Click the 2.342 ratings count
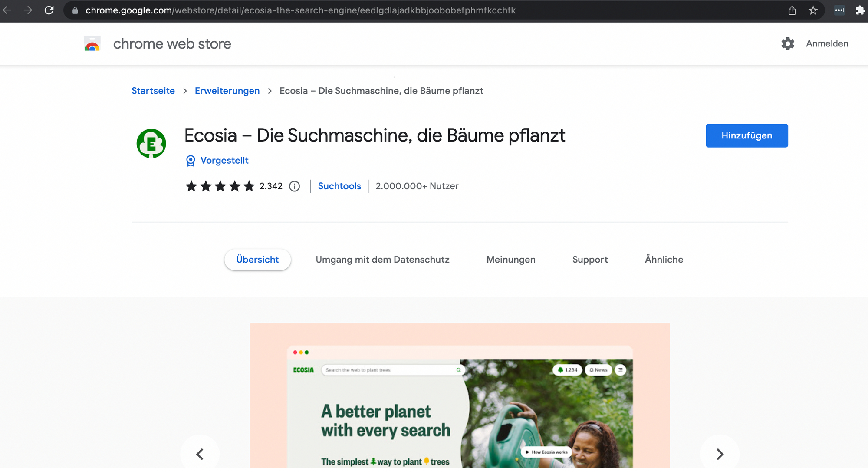Image resolution: width=868 pixels, height=468 pixels. click(x=271, y=186)
